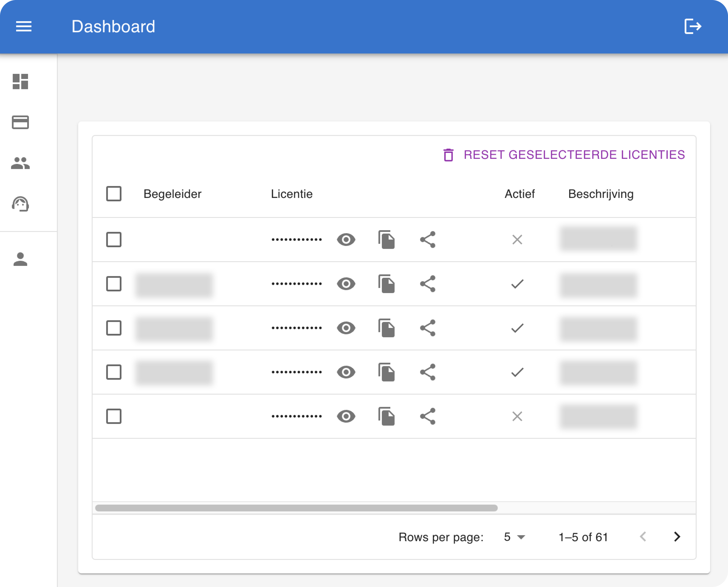This screenshot has width=728, height=587.
Task: Check the select-all checkbox in the header
Action: click(x=114, y=194)
